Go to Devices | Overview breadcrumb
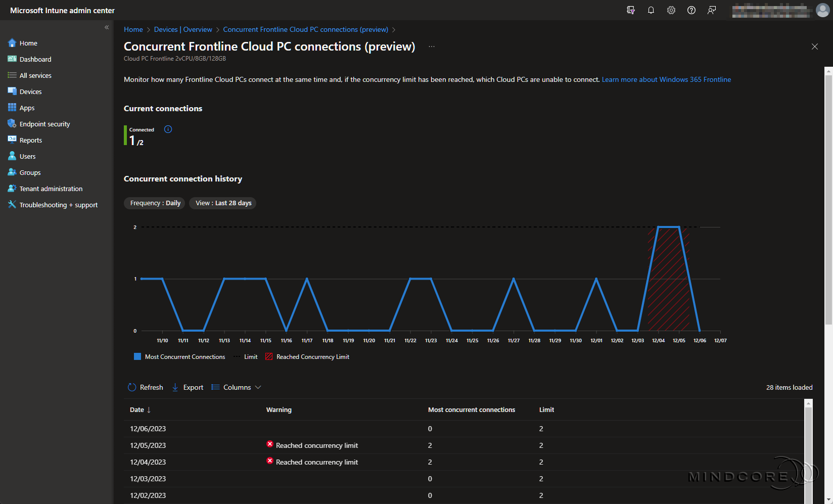Screen dimensions: 833x504 pyautogui.click(x=183, y=29)
